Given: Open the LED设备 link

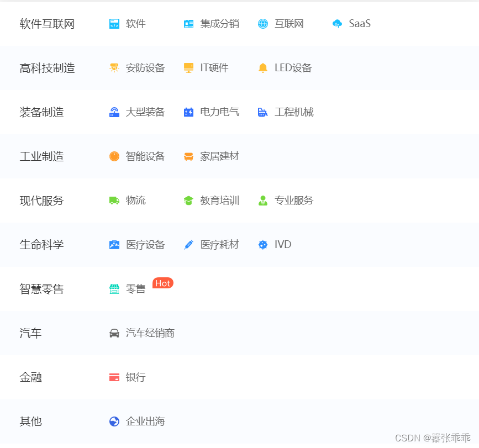Looking at the screenshot, I should pyautogui.click(x=293, y=68).
